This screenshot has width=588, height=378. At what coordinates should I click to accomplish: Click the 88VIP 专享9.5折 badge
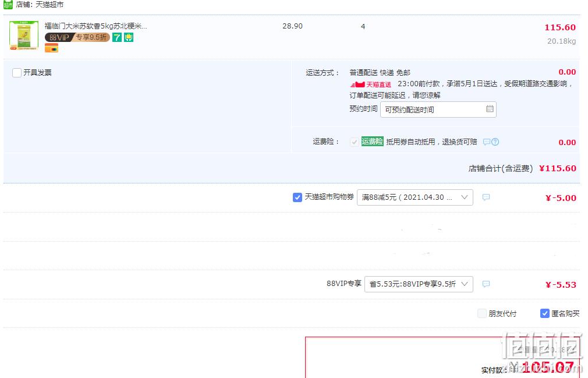point(77,37)
